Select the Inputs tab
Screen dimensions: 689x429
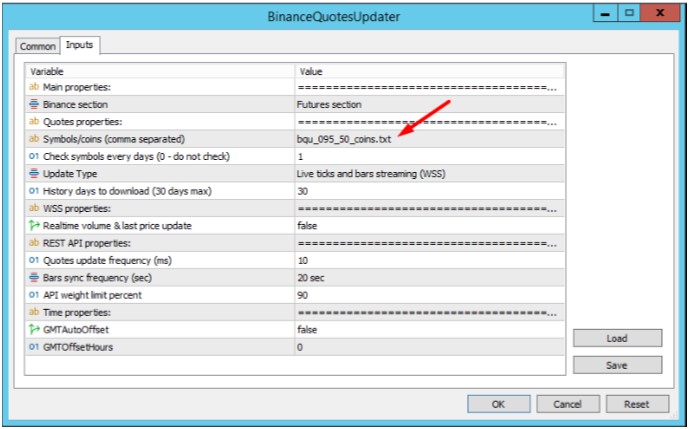coord(80,45)
